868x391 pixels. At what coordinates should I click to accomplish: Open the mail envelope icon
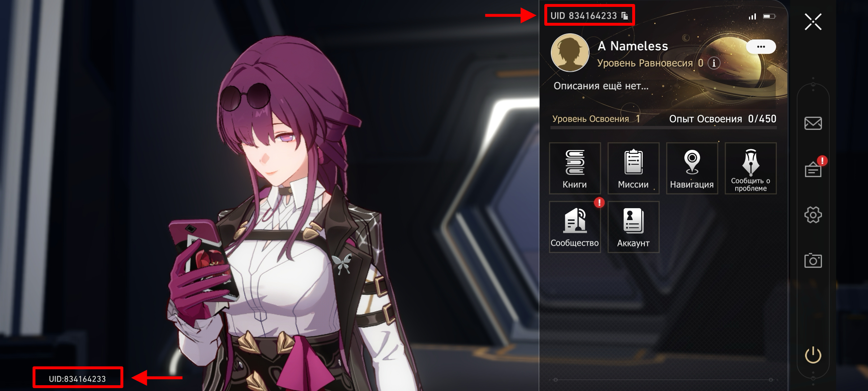click(x=813, y=123)
